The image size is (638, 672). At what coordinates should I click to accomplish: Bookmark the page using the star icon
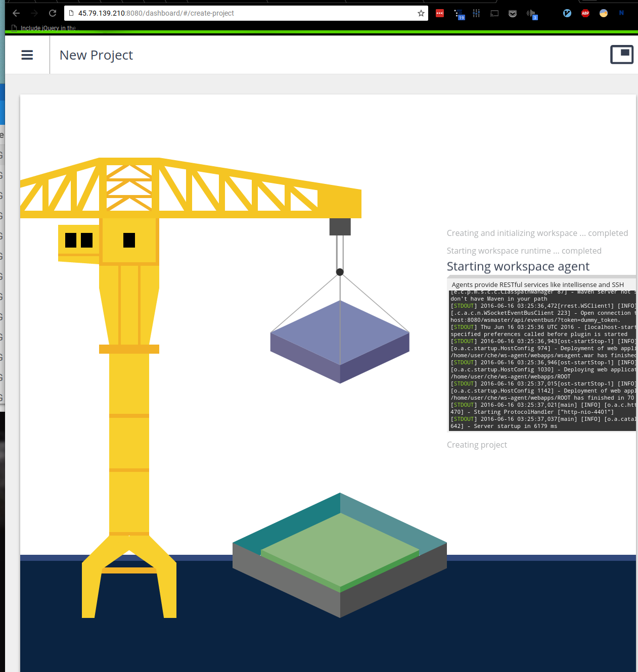pos(421,13)
